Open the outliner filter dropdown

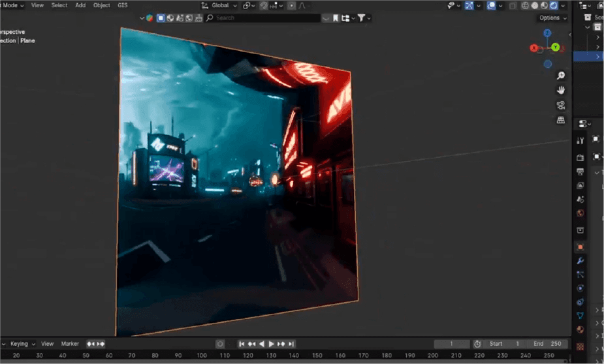[x=364, y=18]
